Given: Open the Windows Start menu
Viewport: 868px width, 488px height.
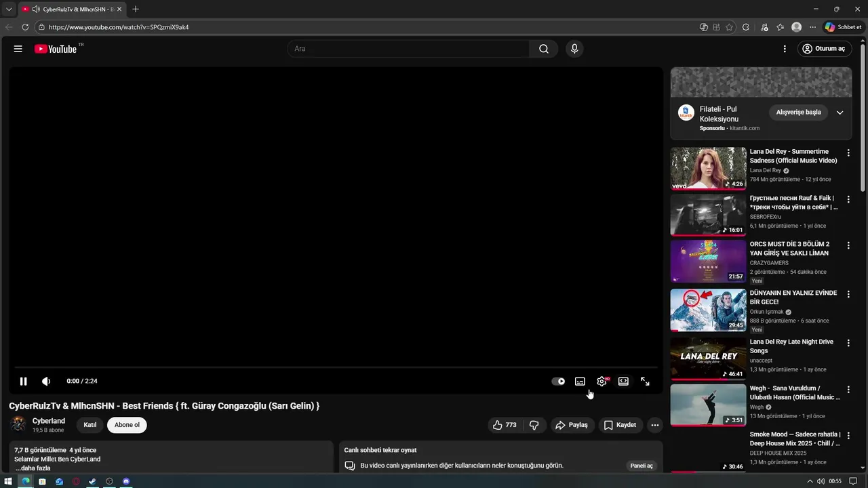Looking at the screenshot, I should (x=8, y=481).
